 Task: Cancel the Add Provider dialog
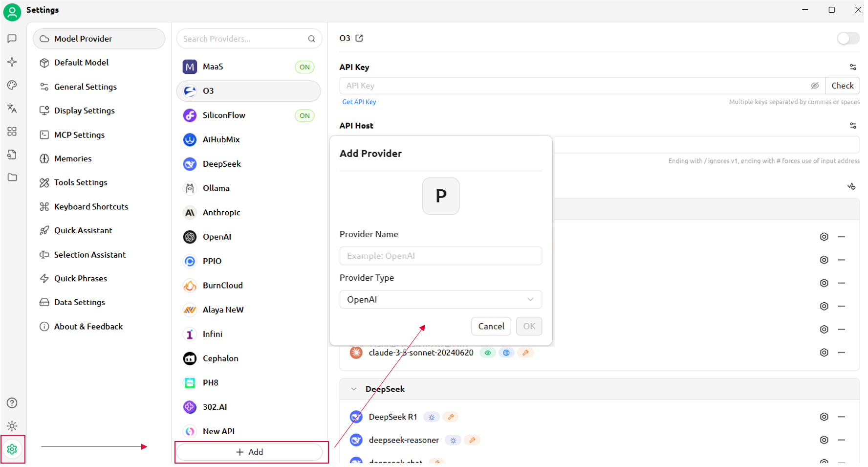[x=491, y=326]
